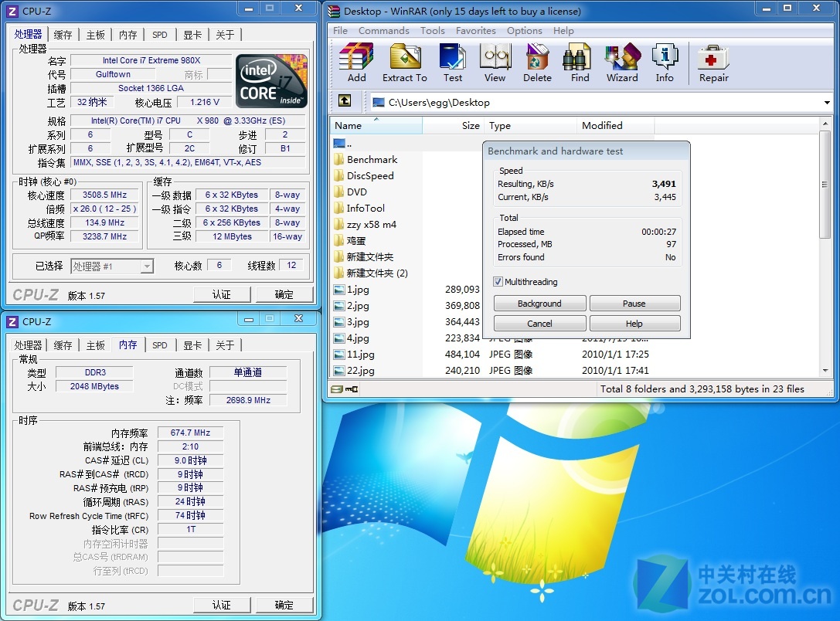This screenshot has height=621, width=840.
Task: Sort file list by Name column header
Action: [x=376, y=125]
